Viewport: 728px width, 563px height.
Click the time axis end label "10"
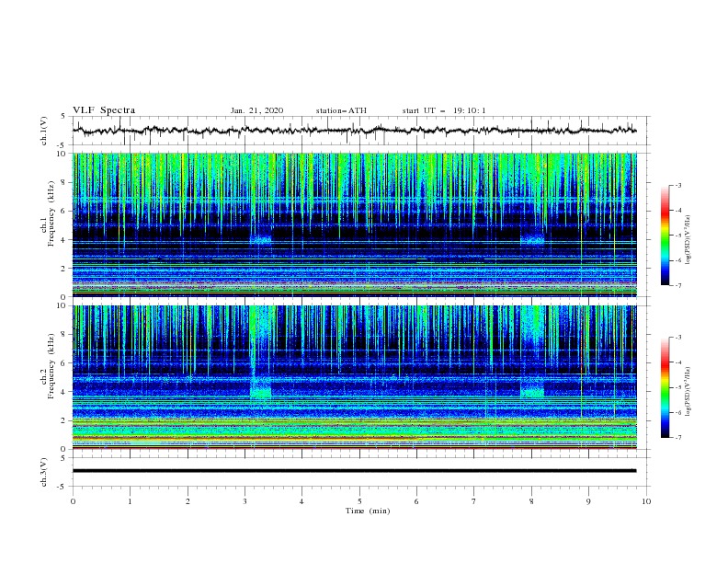646,501
